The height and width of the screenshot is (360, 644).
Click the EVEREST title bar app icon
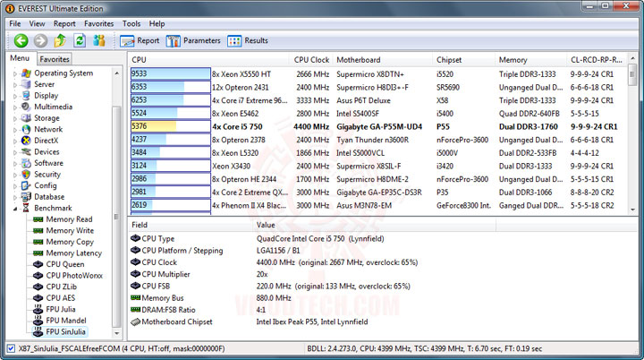click(10, 8)
